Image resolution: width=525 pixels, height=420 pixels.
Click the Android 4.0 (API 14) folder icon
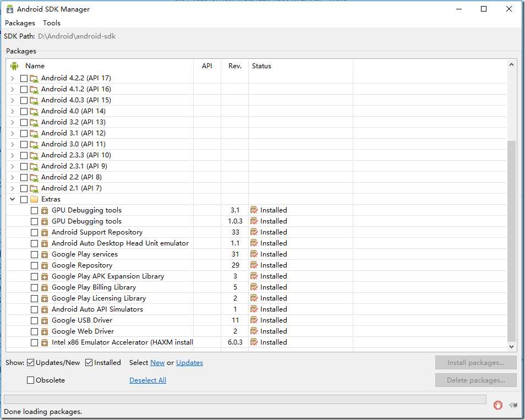(34, 112)
